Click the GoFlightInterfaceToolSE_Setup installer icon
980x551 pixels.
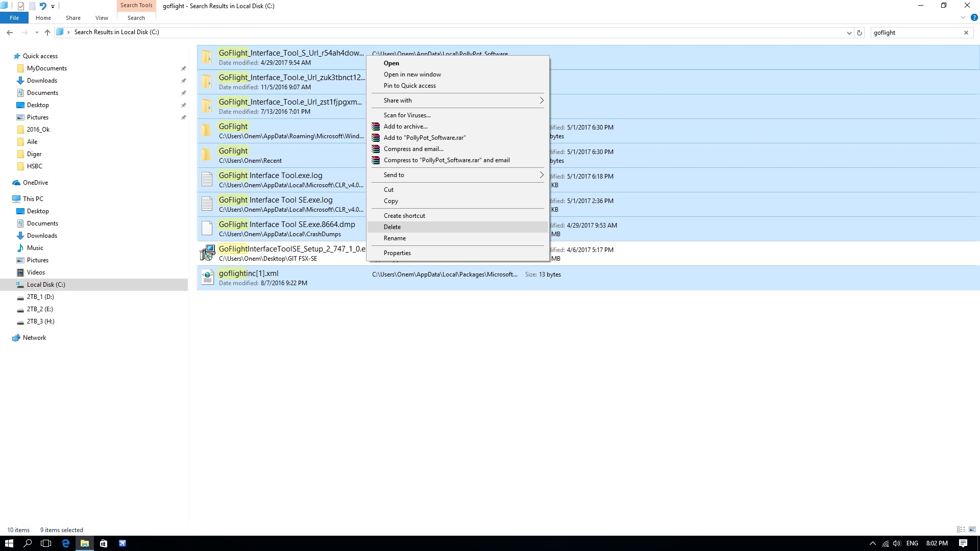coord(207,253)
